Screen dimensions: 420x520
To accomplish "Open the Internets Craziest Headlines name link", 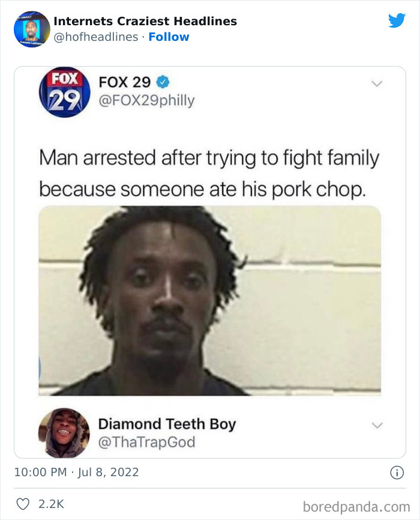I will 145,21.
